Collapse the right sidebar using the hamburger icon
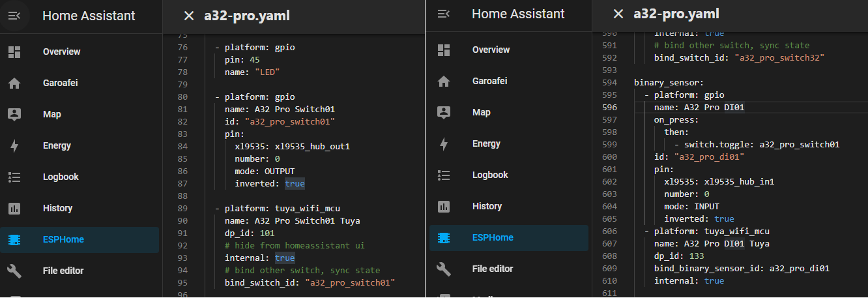Screen dimensions: 868x298 (x=444, y=14)
